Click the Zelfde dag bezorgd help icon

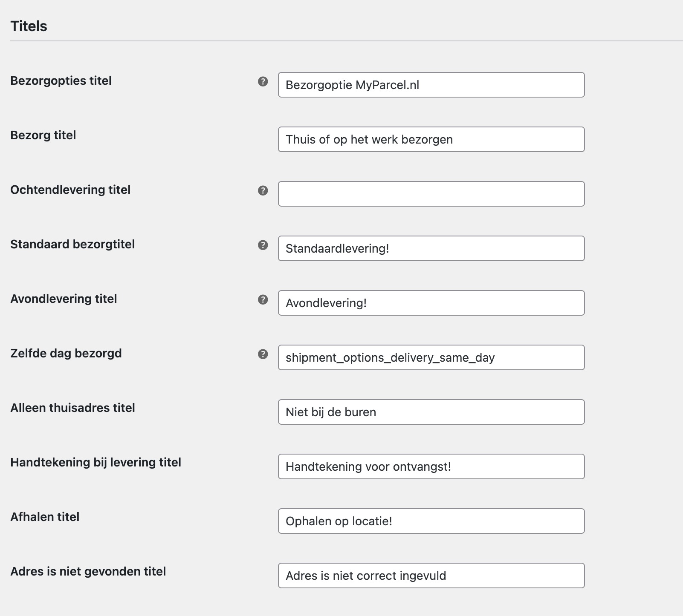[263, 354]
